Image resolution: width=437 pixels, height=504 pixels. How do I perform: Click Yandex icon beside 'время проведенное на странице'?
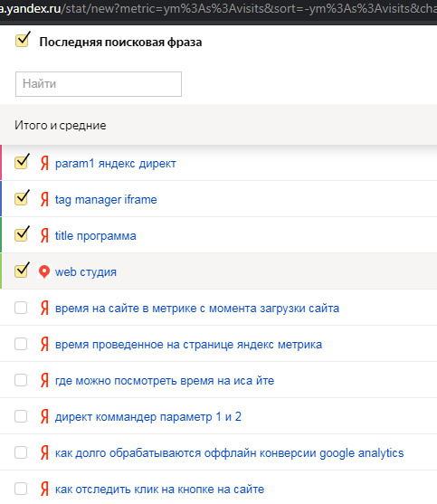tap(44, 344)
